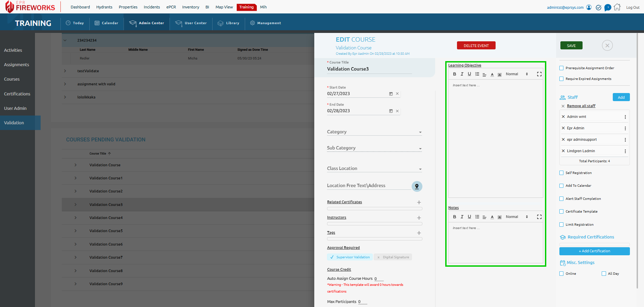Click the home icon in header
This screenshot has height=307, width=644.
click(617, 7)
